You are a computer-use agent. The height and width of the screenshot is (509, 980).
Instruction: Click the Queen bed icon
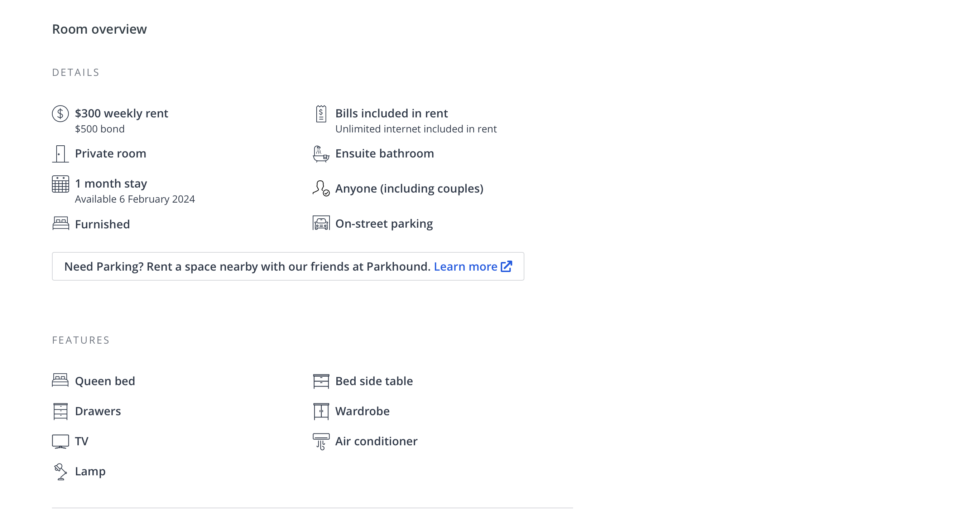point(60,380)
